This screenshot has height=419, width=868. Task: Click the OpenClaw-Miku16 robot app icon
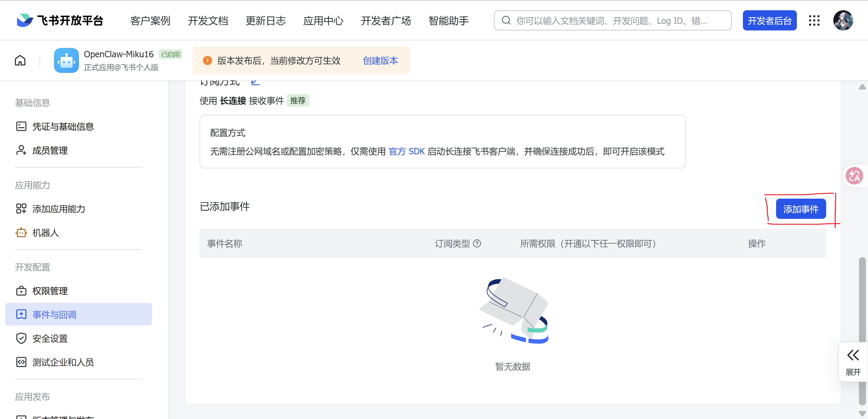coord(66,60)
